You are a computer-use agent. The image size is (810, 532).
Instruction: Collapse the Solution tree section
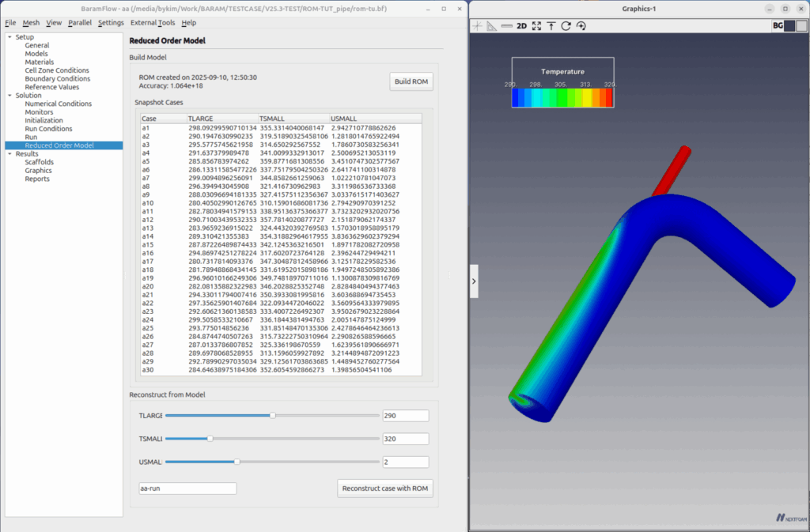pos(9,96)
